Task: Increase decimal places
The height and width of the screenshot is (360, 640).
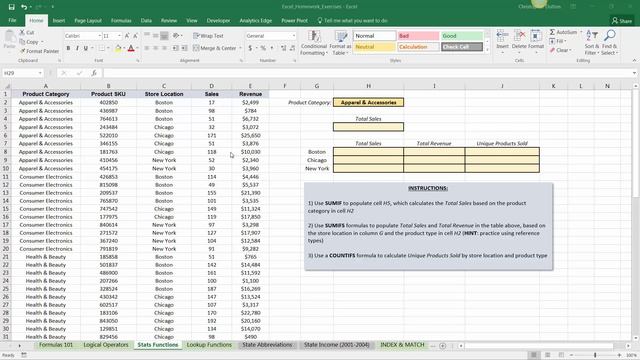Action: [x=283, y=48]
